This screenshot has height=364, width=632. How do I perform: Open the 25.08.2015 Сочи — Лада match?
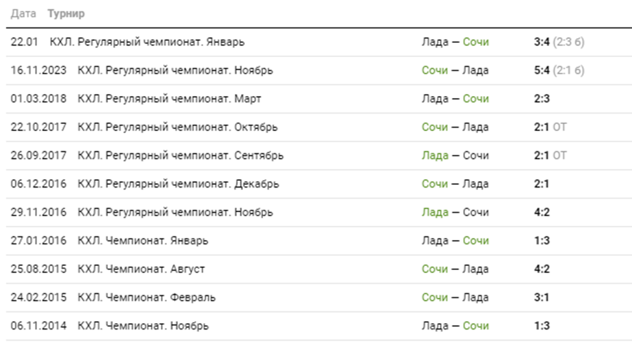(455, 269)
